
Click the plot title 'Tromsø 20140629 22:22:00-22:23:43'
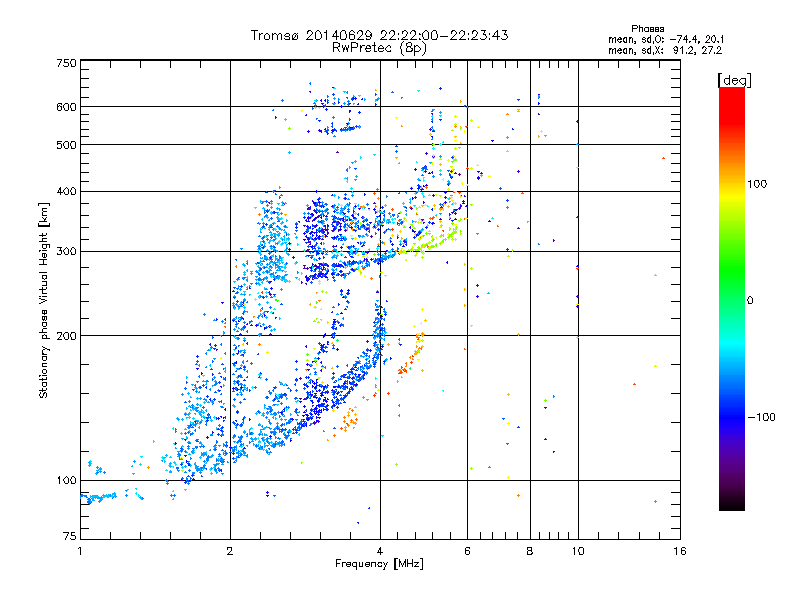tap(379, 35)
